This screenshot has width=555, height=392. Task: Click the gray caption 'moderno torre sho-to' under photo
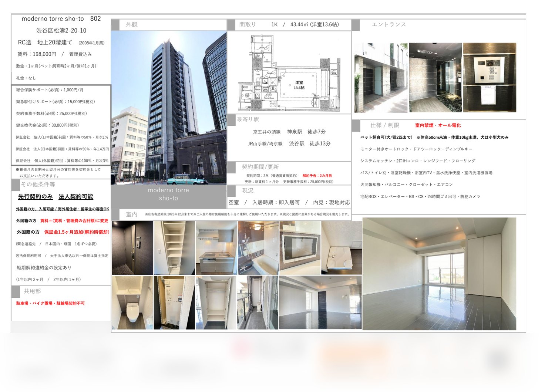point(168,194)
